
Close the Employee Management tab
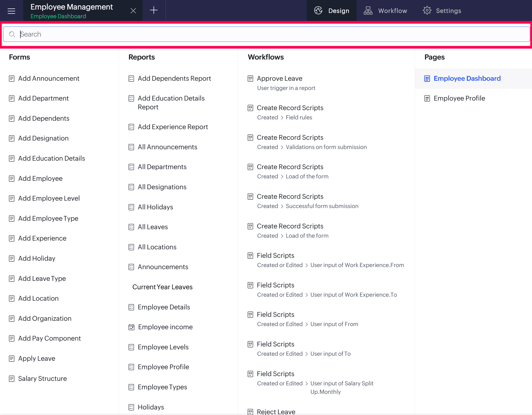coord(133,11)
